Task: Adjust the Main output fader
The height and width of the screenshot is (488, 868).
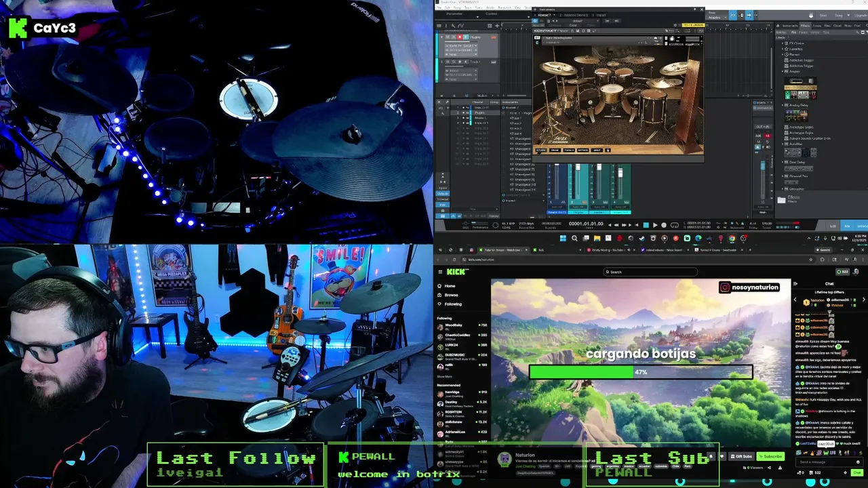Action: click(763, 165)
